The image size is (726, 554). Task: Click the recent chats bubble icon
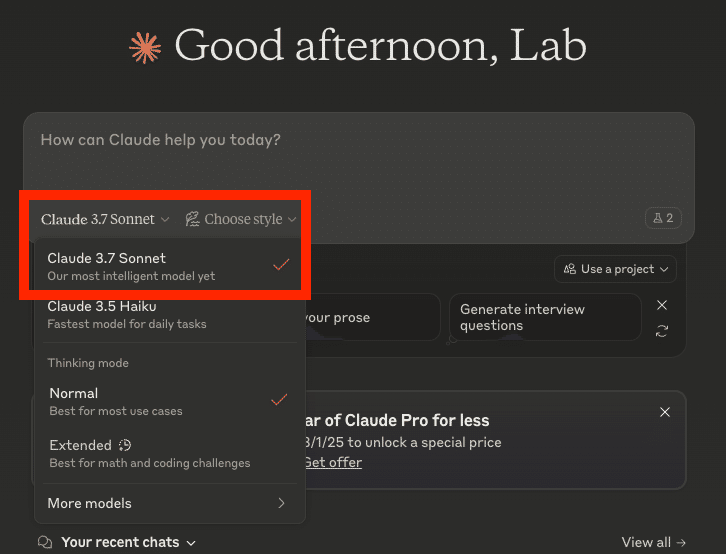(x=45, y=542)
